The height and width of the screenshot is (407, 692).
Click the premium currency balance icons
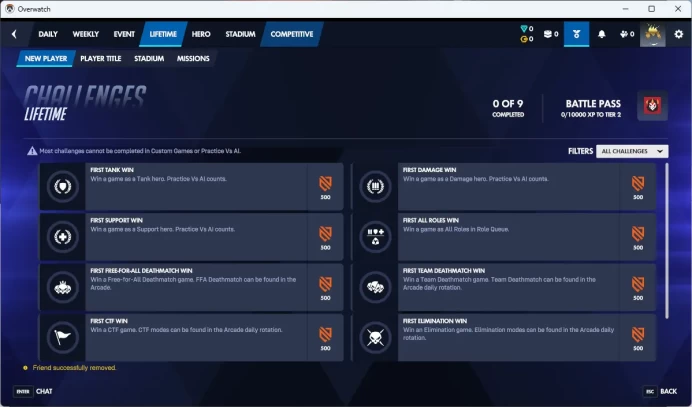pos(527,34)
